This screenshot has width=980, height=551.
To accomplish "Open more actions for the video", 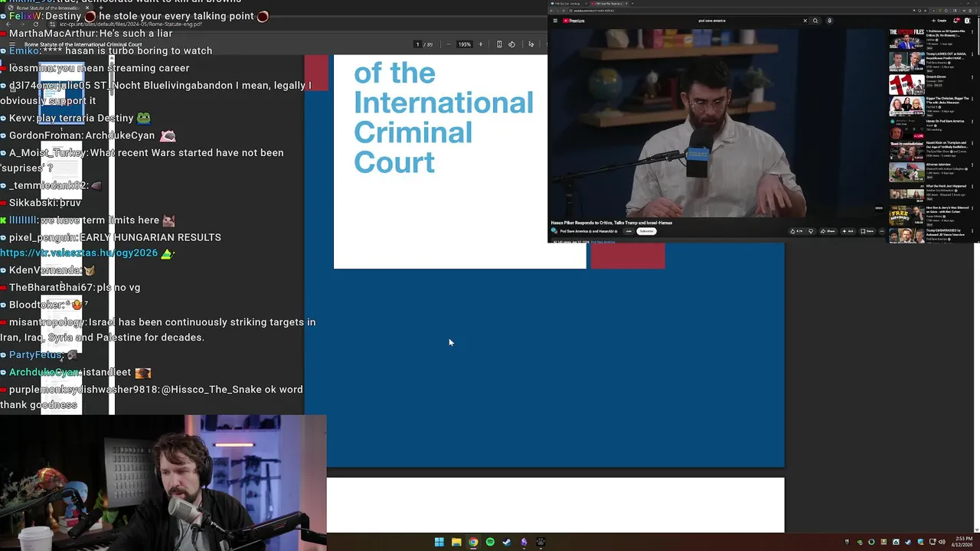I will pos(882,231).
